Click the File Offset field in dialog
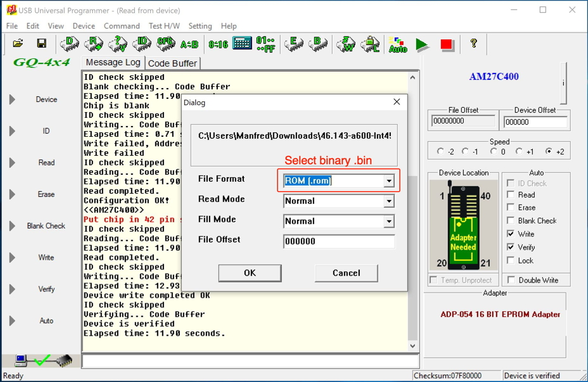This screenshot has width=588, height=382. (x=338, y=241)
